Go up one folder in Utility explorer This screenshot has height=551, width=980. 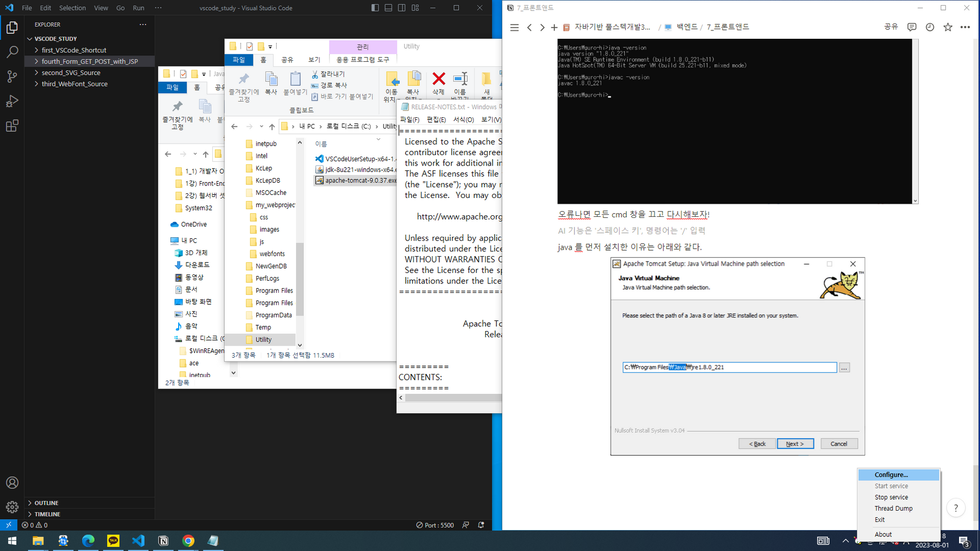click(271, 126)
